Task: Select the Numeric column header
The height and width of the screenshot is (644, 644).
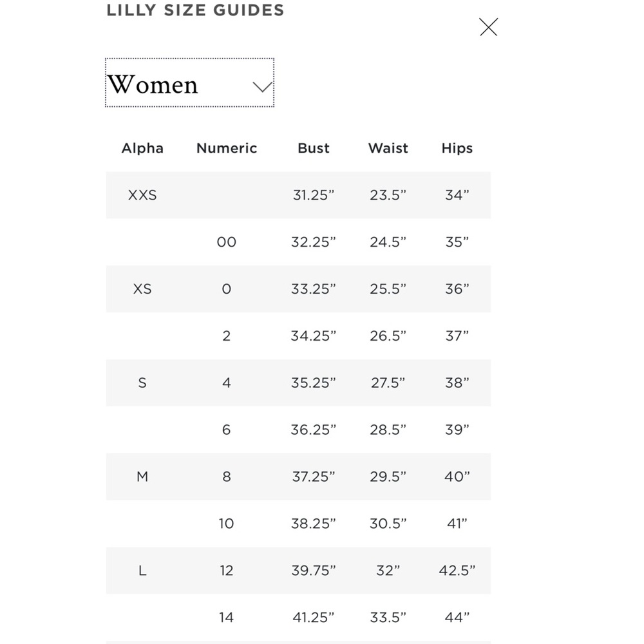Action: (227, 148)
